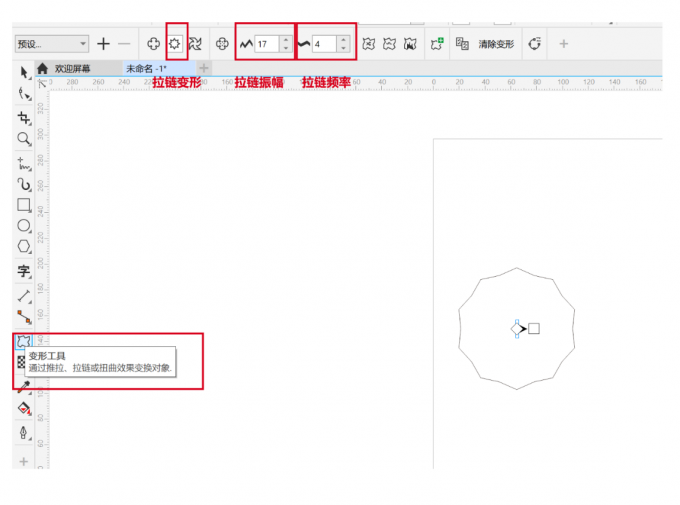Select the Zoom tool

tap(24, 139)
